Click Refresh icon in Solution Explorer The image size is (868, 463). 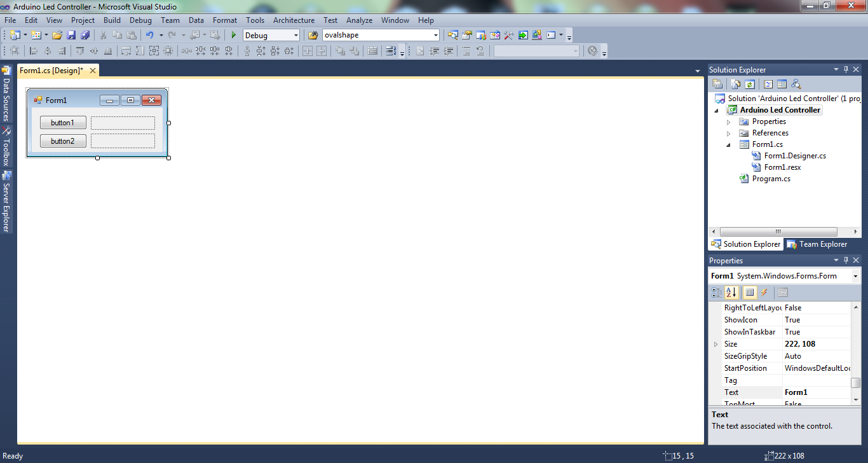[x=750, y=84]
